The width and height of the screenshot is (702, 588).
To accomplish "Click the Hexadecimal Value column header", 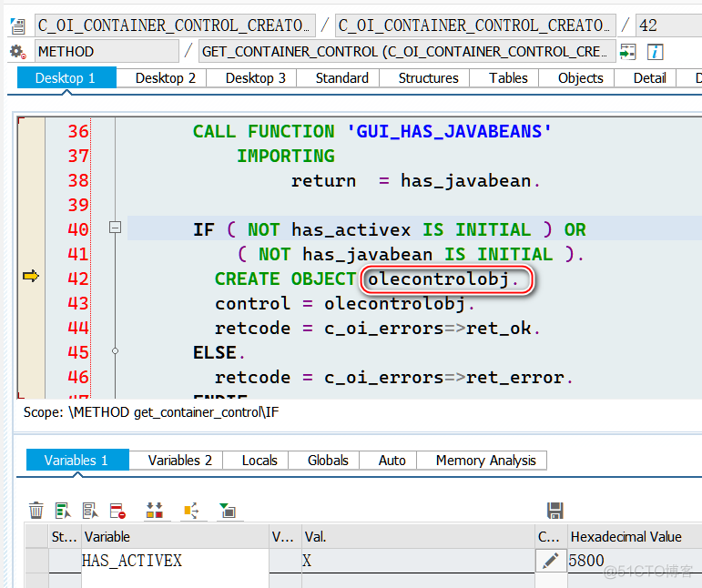I will 635,536.
